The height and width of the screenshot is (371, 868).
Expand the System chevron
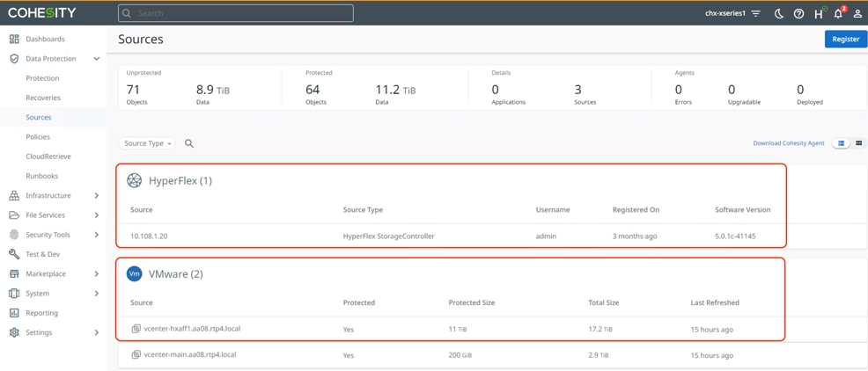[96, 294]
